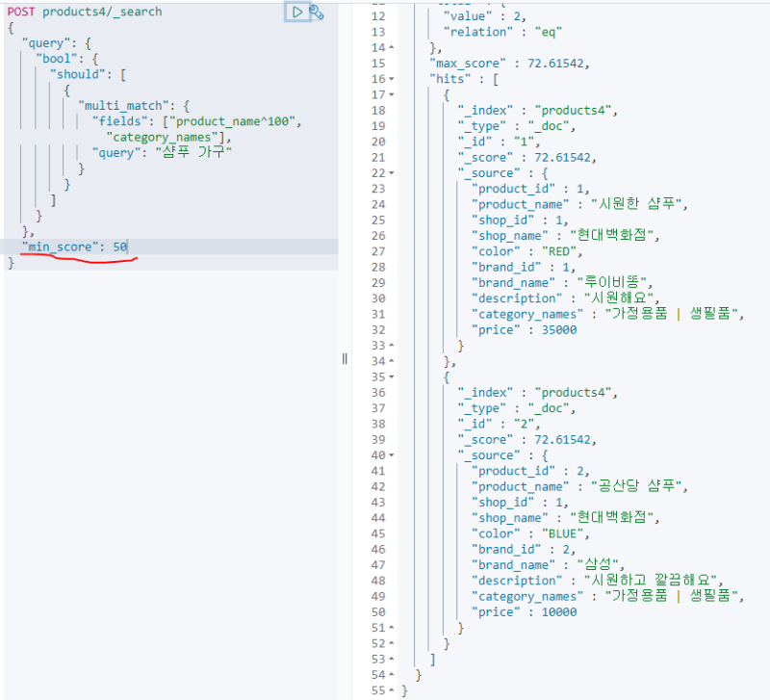The image size is (770, 700).
Task: Click the price 10000 value
Action: (x=559, y=612)
